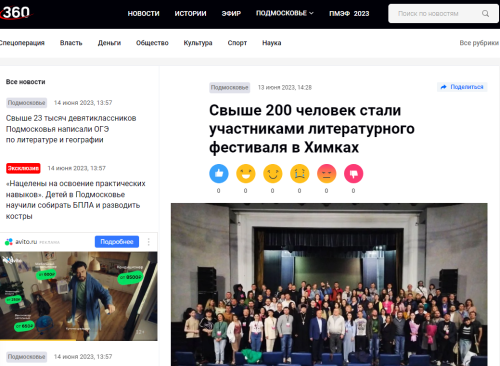The image size is (500, 366).
Task: Open the Истории top menu
Action: 190,14
